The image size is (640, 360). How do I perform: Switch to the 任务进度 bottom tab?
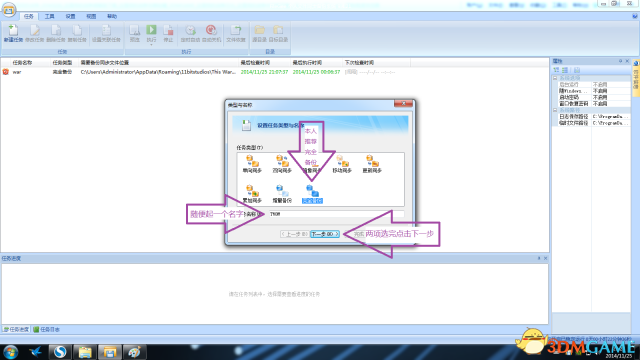(16, 329)
